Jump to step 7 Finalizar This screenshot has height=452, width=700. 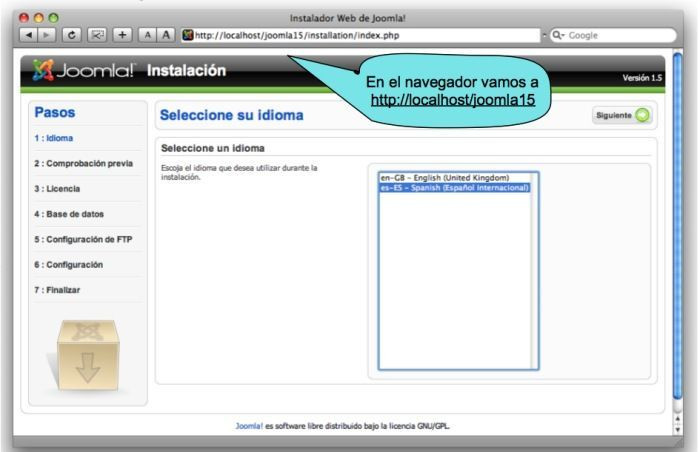point(46,289)
